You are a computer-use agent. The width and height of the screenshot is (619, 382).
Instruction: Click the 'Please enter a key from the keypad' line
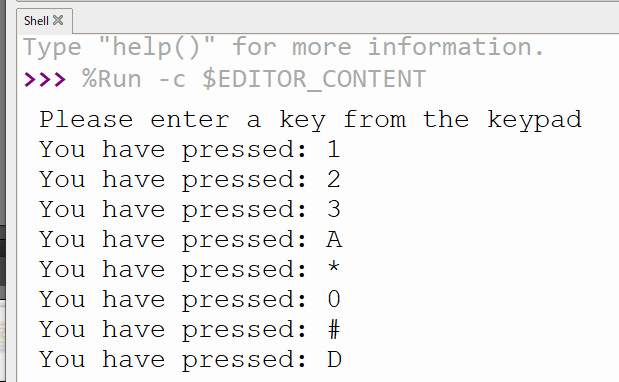coord(310,120)
